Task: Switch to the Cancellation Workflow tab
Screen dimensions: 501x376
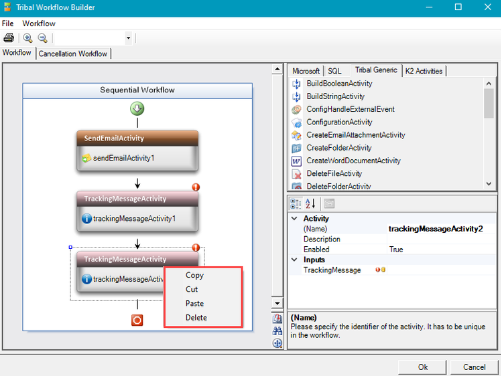Action: click(73, 54)
